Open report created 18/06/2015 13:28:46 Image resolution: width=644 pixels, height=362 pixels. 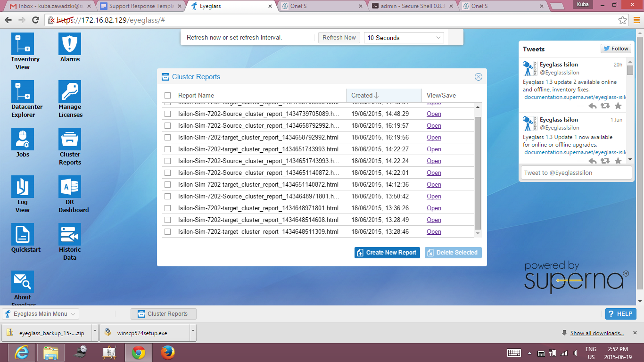pyautogui.click(x=434, y=232)
